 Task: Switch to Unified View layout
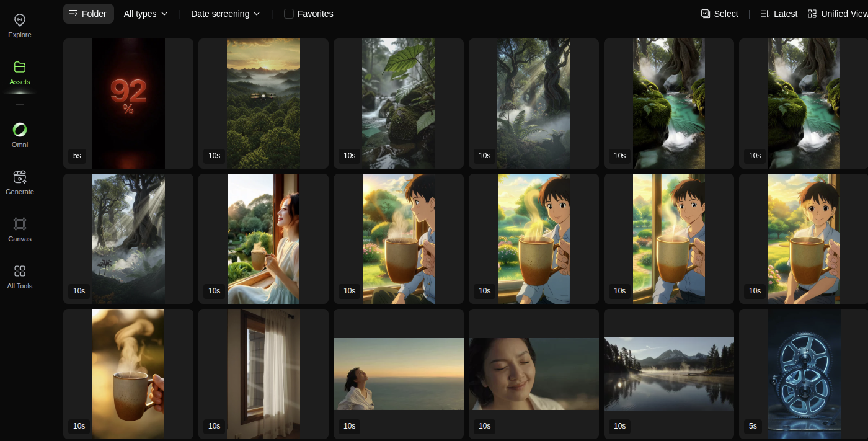(x=837, y=14)
